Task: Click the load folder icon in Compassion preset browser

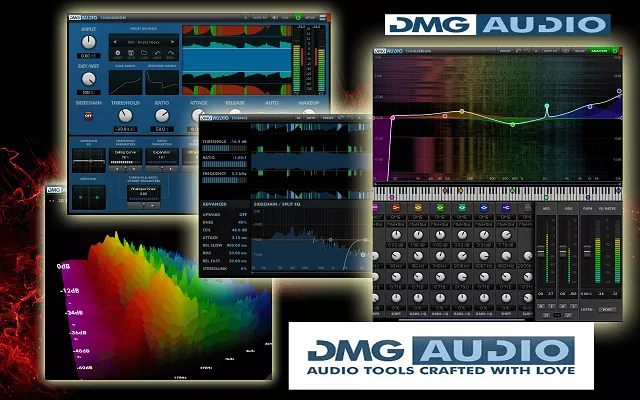Action: point(144,53)
